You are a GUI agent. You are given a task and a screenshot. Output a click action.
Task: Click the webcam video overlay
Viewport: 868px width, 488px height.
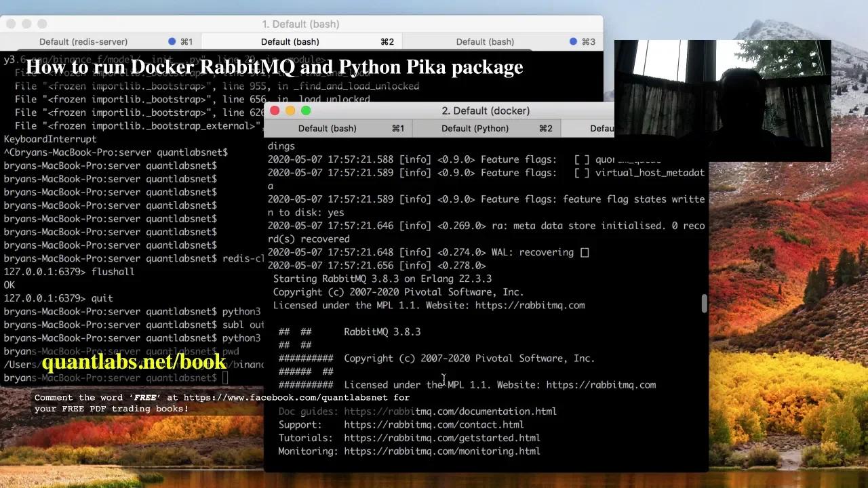point(722,100)
